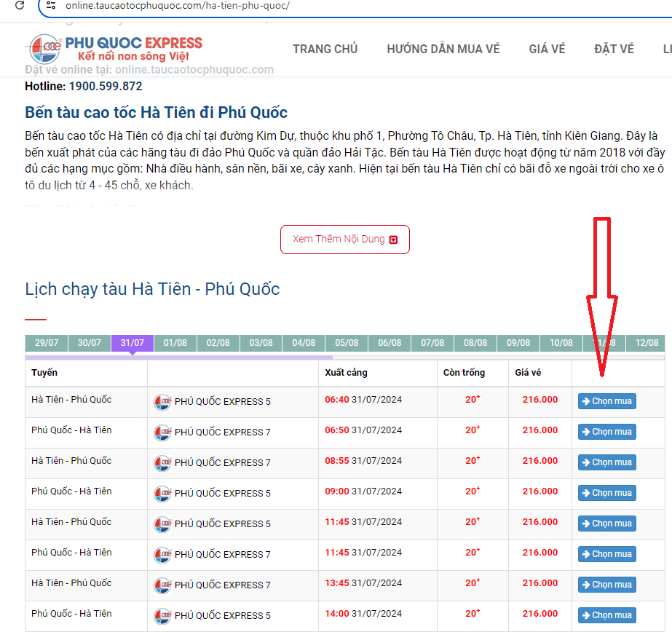Click heading Bến tàu cao tốc Hà Tiên
The image size is (672, 632).
[x=156, y=113]
